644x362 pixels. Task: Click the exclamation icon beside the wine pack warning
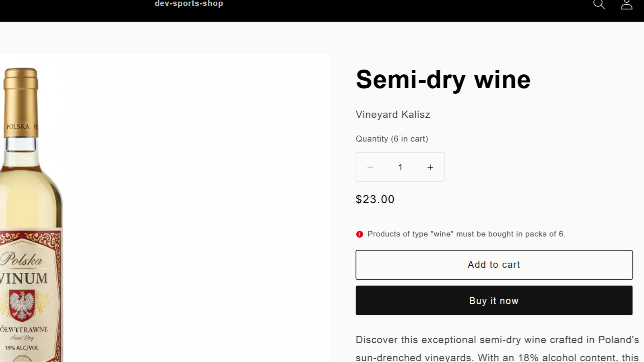[359, 234]
